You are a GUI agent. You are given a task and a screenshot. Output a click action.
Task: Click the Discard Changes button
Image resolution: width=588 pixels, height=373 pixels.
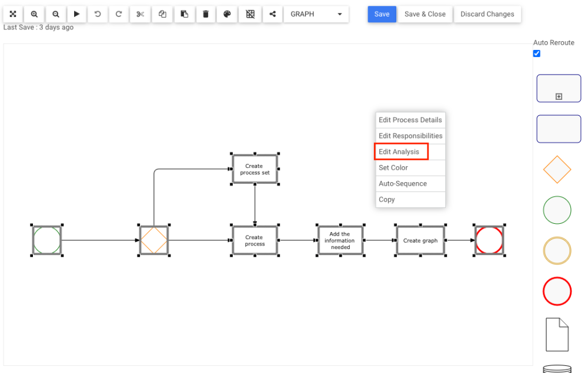pyautogui.click(x=487, y=14)
